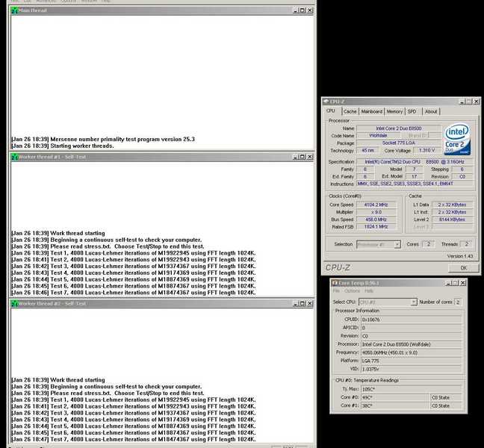Click Test 1 M19922945 line in Worker thread #1

[x=134, y=253]
